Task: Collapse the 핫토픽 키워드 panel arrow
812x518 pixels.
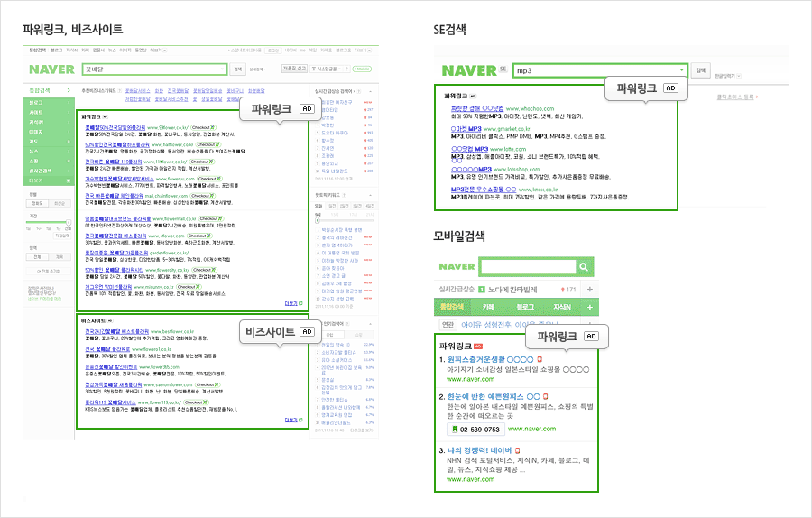Action: pyautogui.click(x=371, y=195)
